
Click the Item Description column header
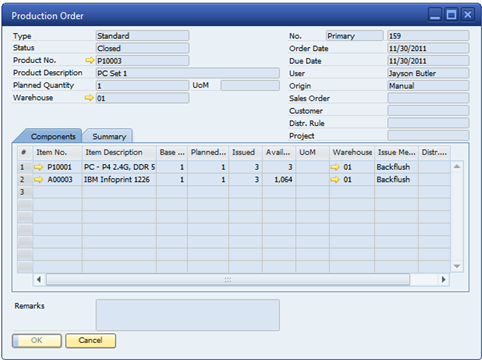tap(119, 152)
